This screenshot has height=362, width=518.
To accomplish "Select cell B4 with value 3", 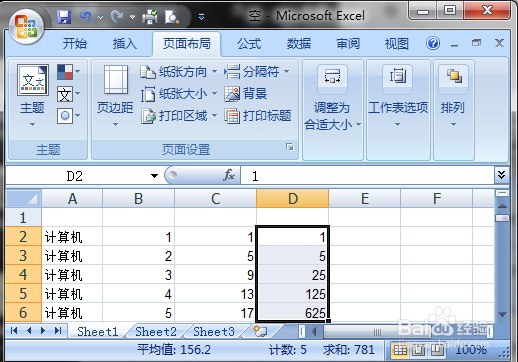I will [x=138, y=275].
